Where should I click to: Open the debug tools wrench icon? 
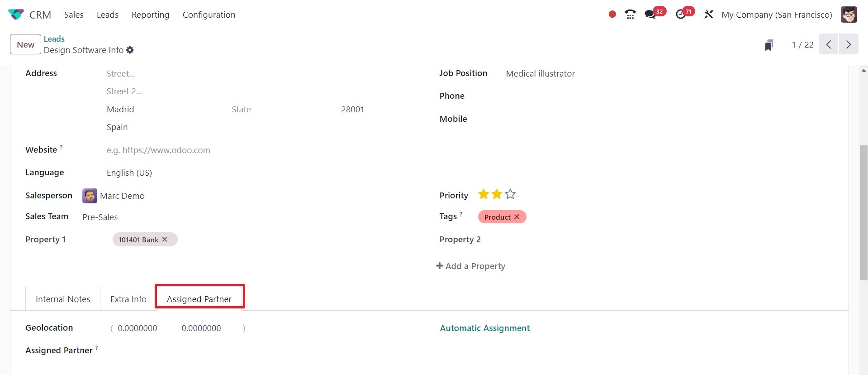[709, 14]
